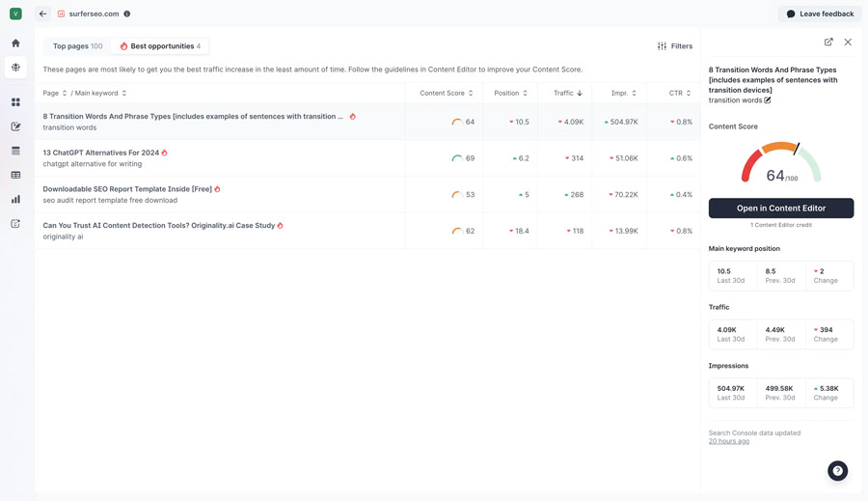Viewport: 868px width, 501px height.
Task: Click the 5.38K impressions Change card
Action: pos(828,393)
